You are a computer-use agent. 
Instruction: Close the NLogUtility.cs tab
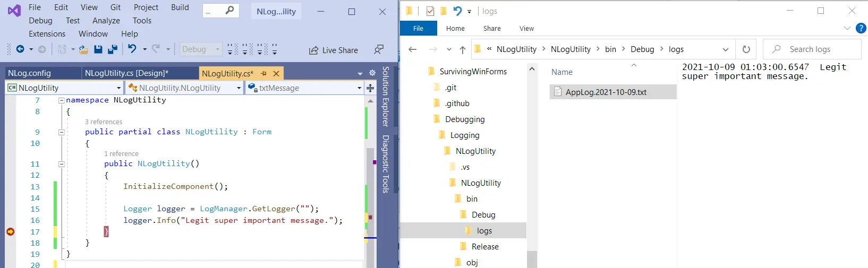276,74
